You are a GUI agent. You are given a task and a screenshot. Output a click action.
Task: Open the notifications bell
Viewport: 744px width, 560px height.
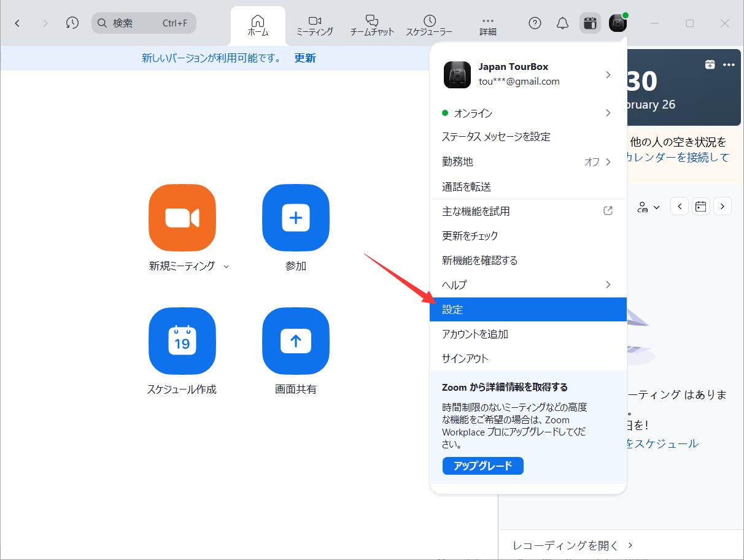pyautogui.click(x=562, y=23)
